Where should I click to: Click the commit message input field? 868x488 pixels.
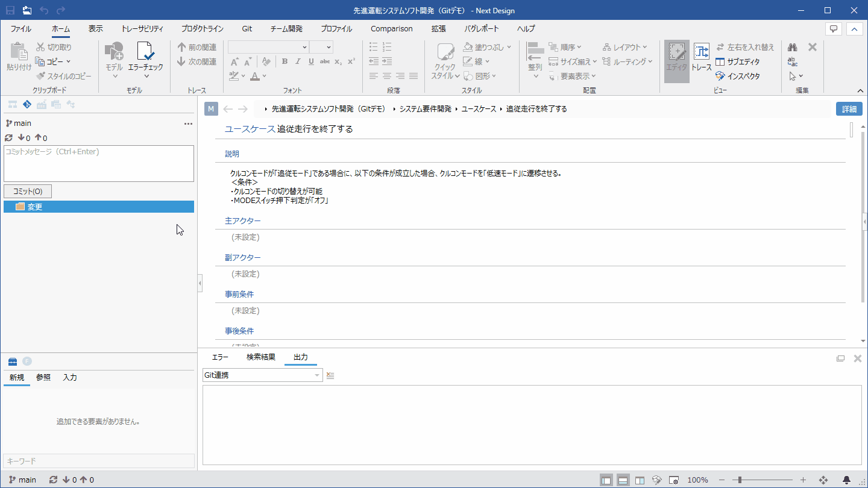coord(99,163)
